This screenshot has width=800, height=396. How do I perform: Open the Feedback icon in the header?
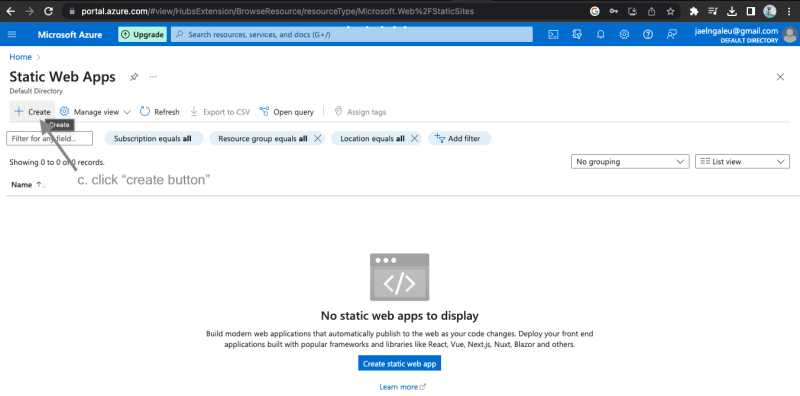click(671, 35)
